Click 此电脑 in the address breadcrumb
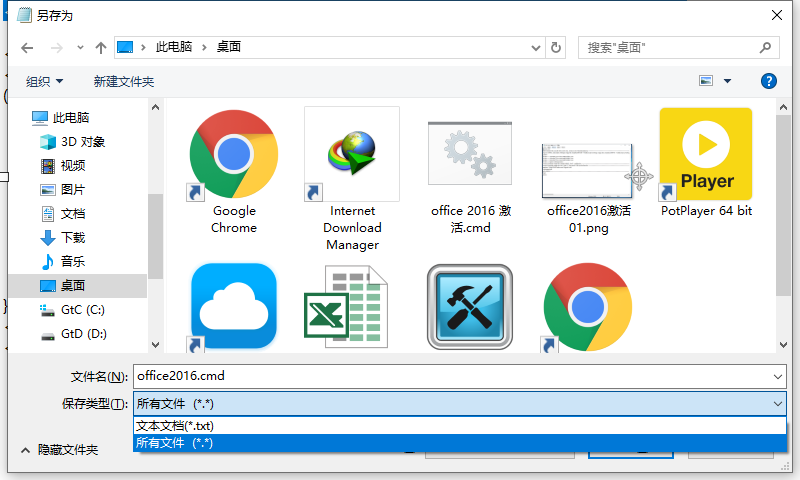The height and width of the screenshot is (480, 800). point(174,47)
